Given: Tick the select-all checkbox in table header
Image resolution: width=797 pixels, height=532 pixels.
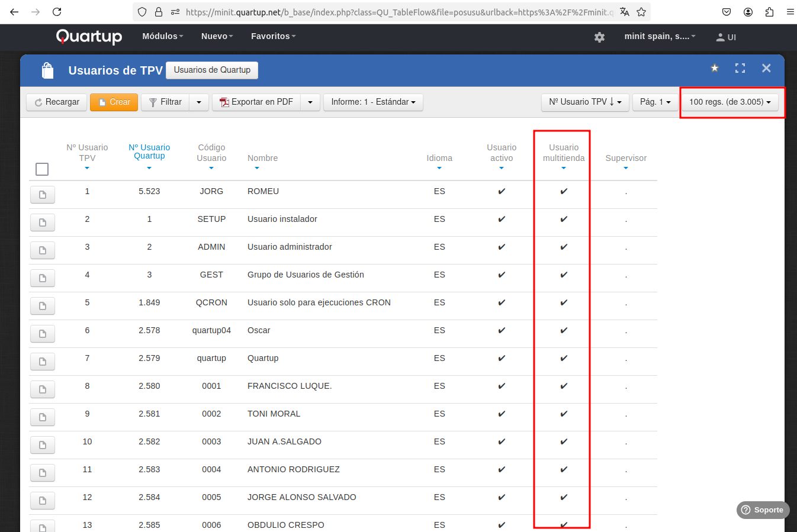Looking at the screenshot, I should [42, 169].
